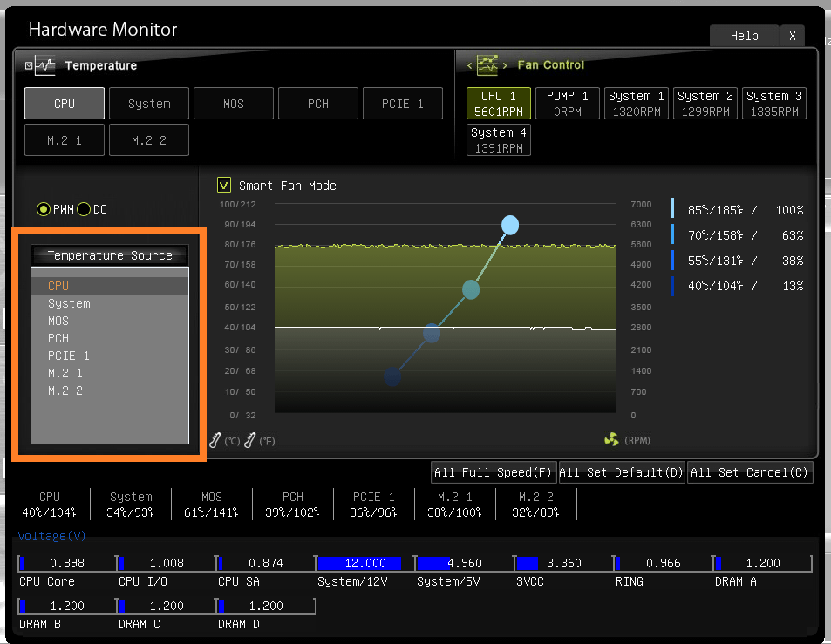Select PCIE 1 in Temperature Source list
The image size is (831, 644).
(110, 356)
